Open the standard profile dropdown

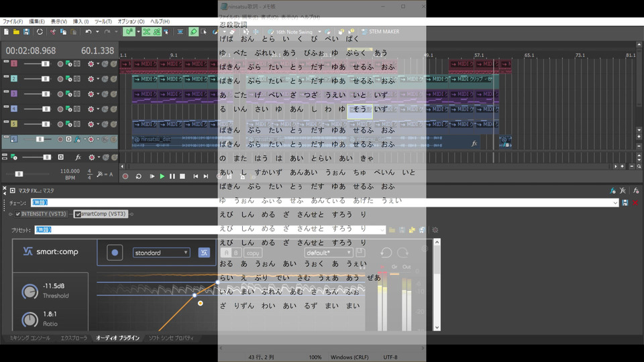point(161,253)
